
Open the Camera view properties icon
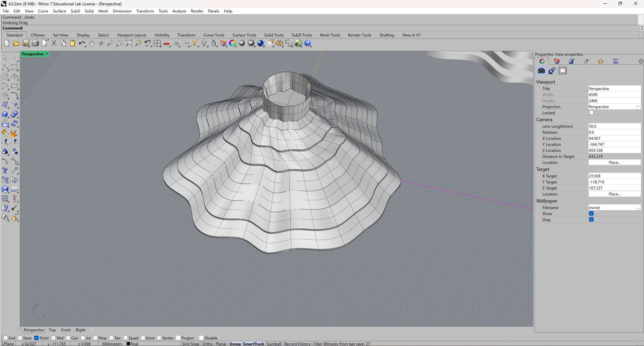click(x=541, y=71)
